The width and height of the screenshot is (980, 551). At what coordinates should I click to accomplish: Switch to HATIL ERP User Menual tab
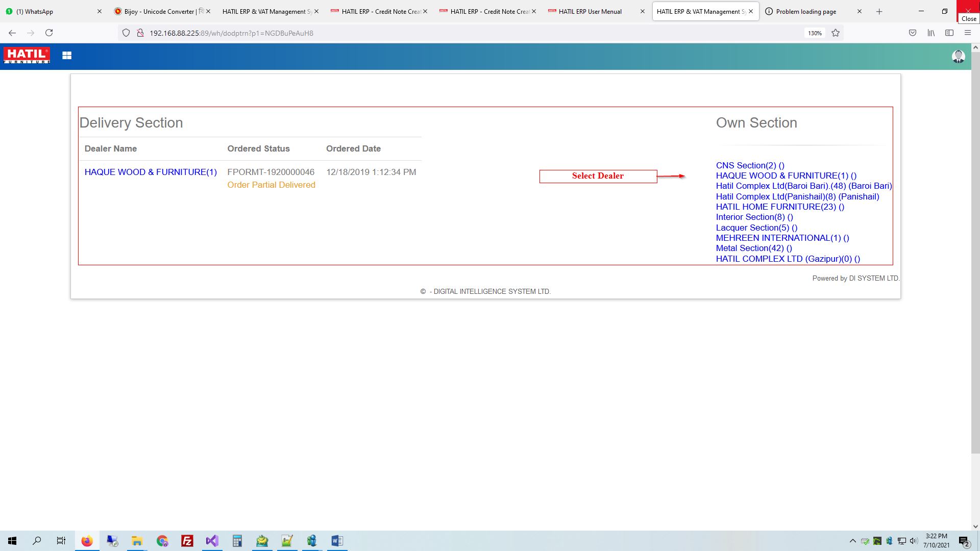[x=596, y=11]
